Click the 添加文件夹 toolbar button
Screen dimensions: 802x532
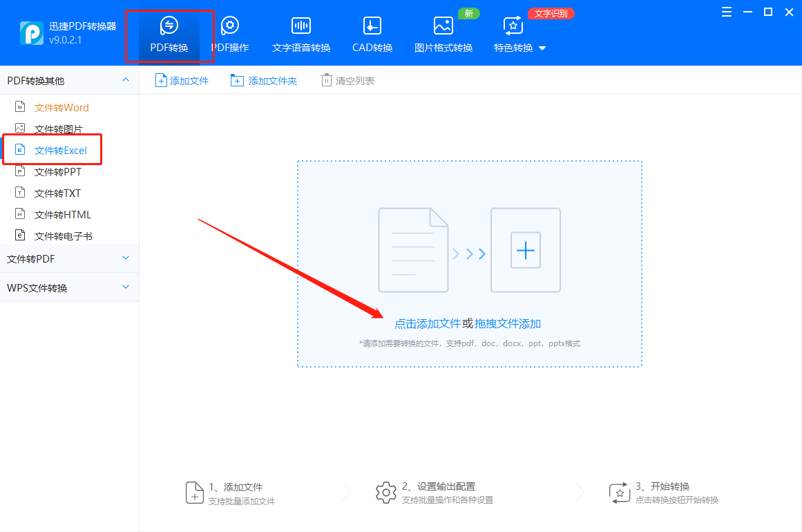(264, 81)
